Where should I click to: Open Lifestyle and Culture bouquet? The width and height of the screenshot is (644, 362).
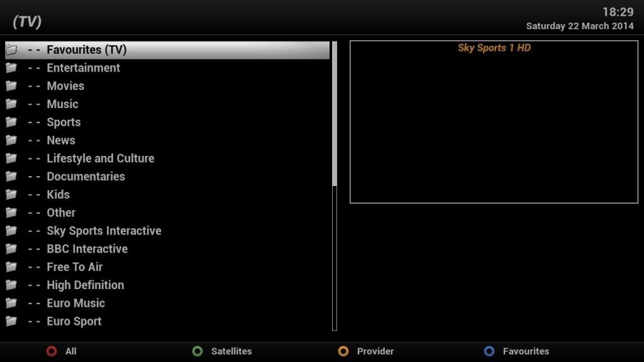click(x=167, y=158)
